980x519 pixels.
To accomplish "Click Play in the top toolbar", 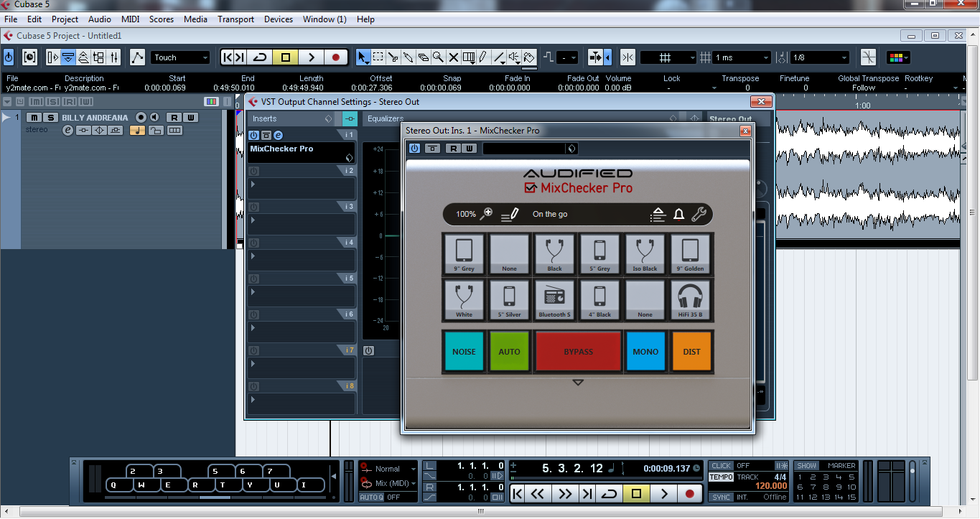I will (311, 57).
